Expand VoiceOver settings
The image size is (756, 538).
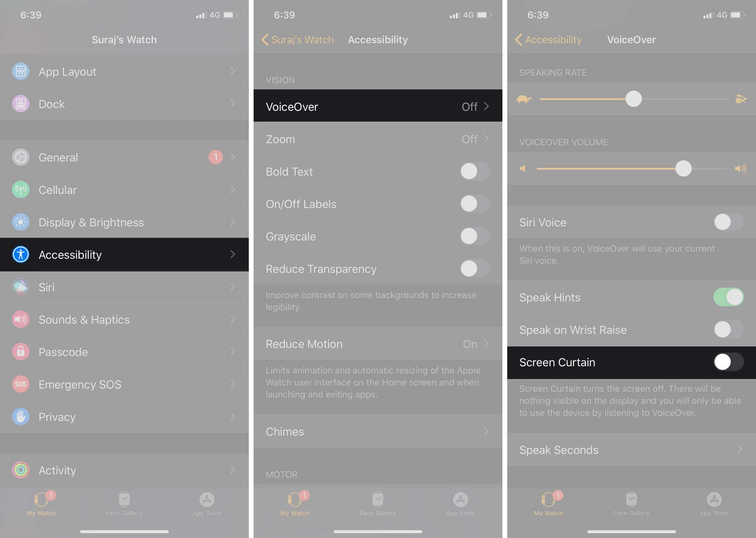[377, 106]
